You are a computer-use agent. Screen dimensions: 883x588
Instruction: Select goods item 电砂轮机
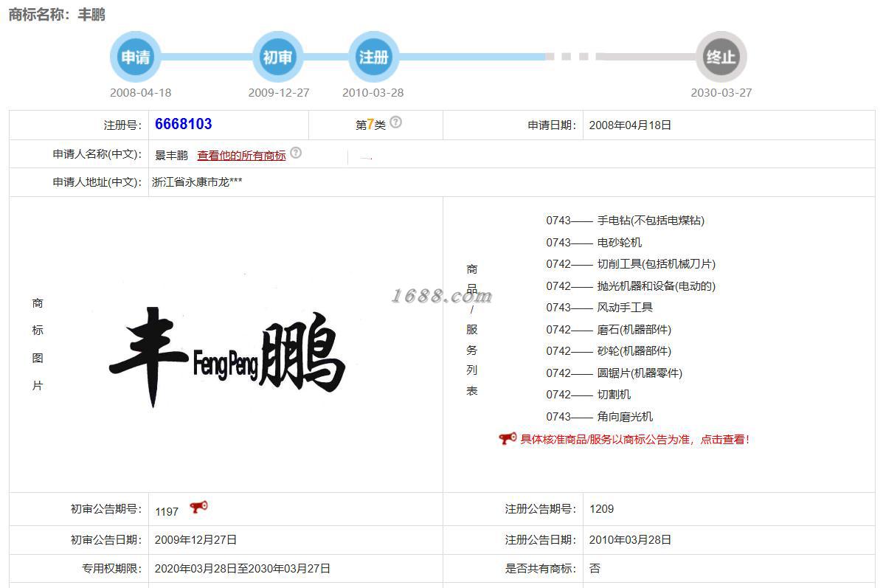coord(620,242)
